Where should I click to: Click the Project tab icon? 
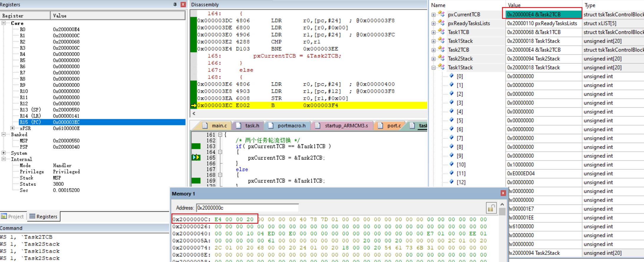click(4, 216)
